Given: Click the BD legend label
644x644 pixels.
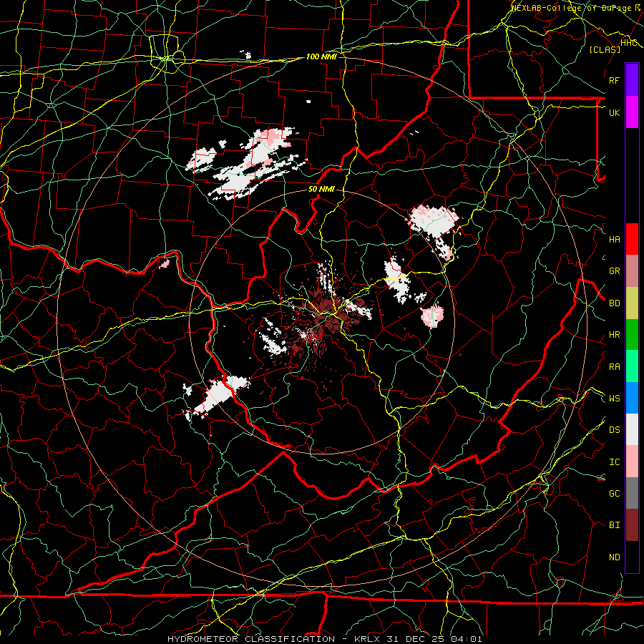Looking at the screenshot, I should point(614,303).
